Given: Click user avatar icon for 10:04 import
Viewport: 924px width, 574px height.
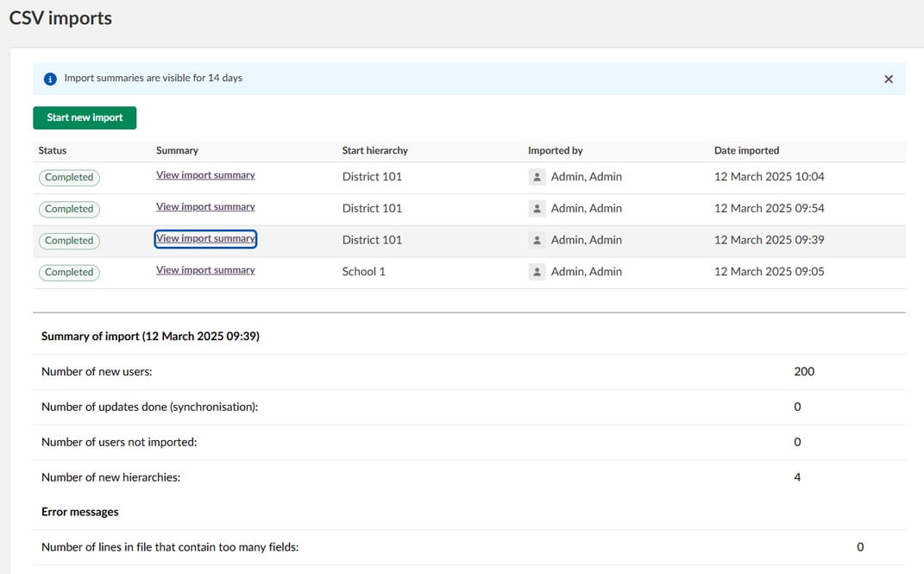Looking at the screenshot, I should pyautogui.click(x=537, y=177).
